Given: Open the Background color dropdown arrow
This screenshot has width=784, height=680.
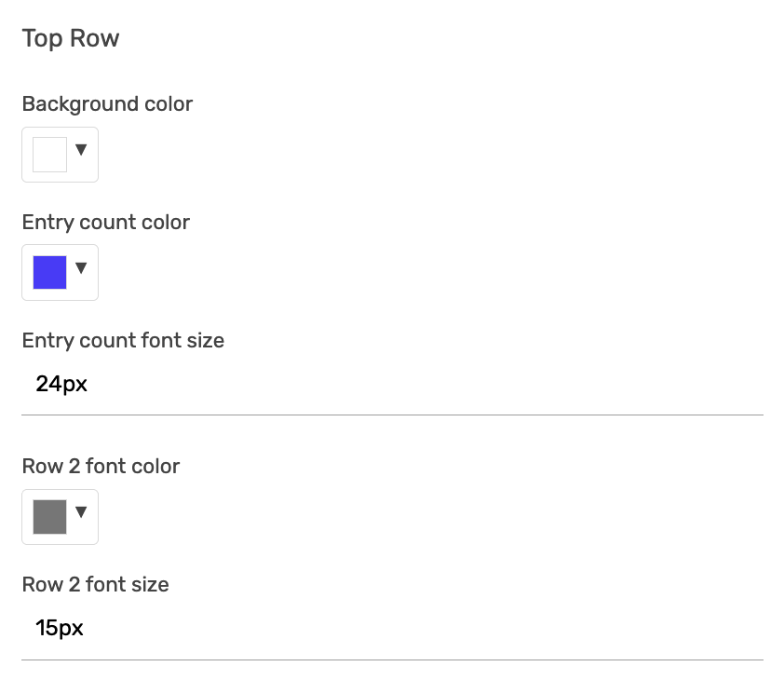Looking at the screenshot, I should [x=81, y=150].
